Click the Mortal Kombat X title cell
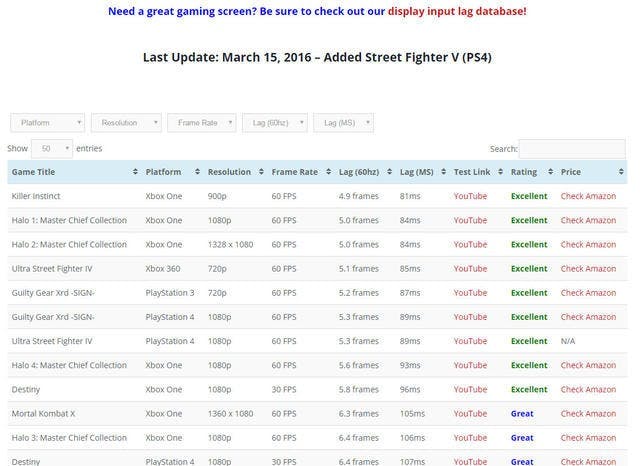 43,413
